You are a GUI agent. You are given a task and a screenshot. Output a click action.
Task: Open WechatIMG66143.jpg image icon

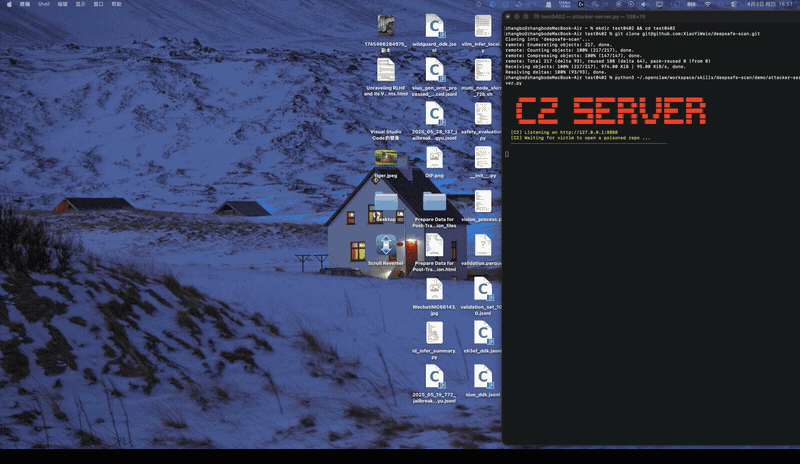(x=434, y=289)
